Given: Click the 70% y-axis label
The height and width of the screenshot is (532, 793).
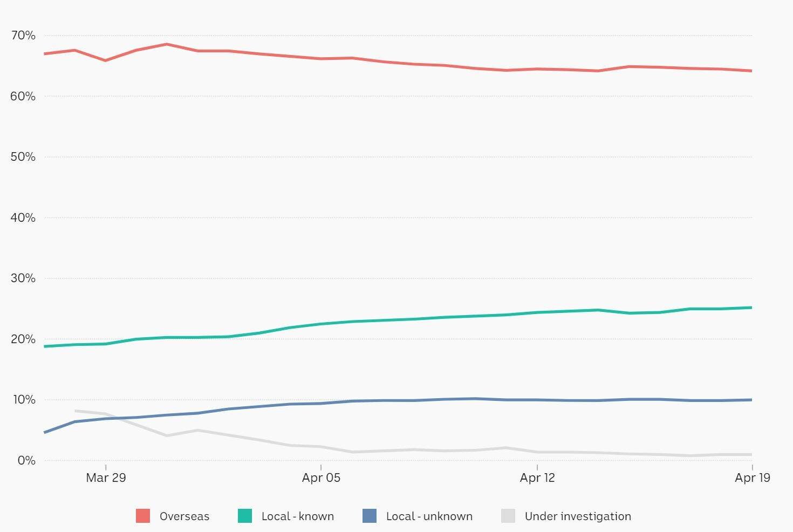Looking at the screenshot, I should coord(23,36).
